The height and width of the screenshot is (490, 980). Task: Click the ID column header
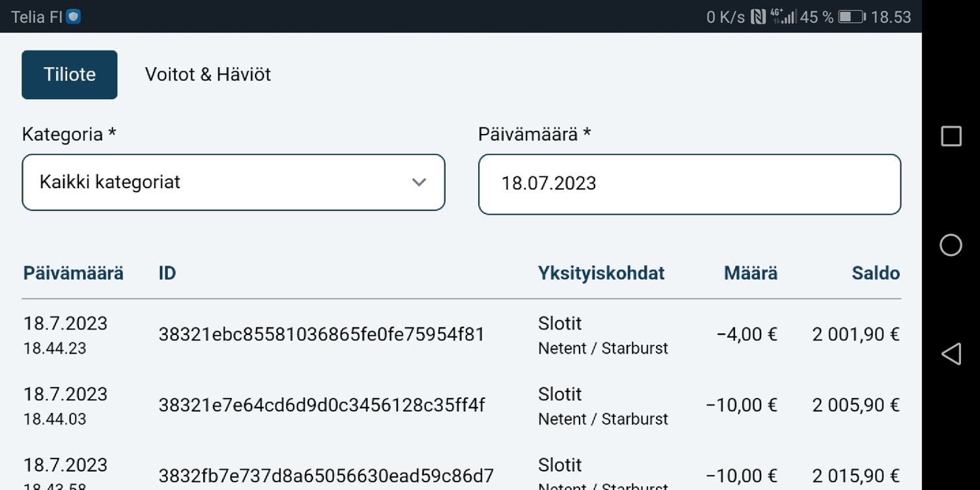(167, 273)
